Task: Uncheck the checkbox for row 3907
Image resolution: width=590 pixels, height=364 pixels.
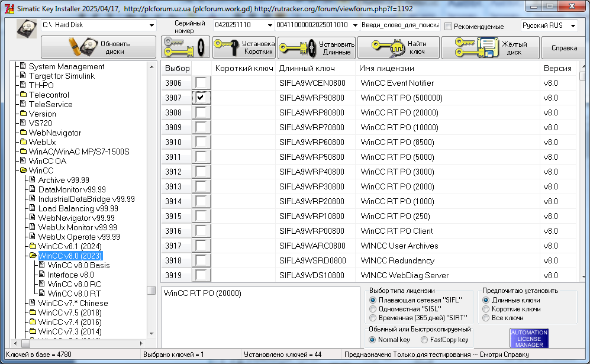Action: coord(201,98)
